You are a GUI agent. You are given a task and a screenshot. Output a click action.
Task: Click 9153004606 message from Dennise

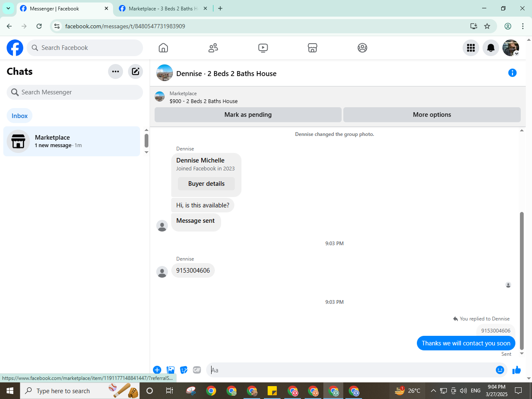click(193, 271)
